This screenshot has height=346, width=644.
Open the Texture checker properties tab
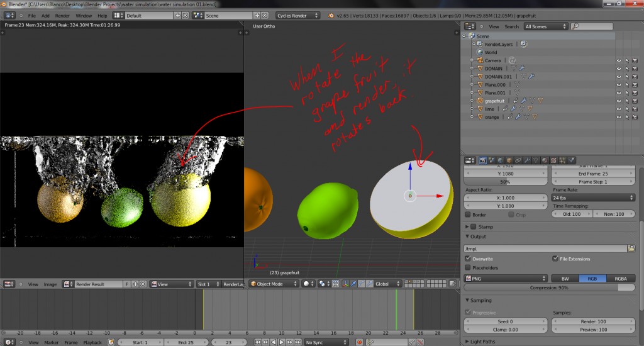coord(553,160)
